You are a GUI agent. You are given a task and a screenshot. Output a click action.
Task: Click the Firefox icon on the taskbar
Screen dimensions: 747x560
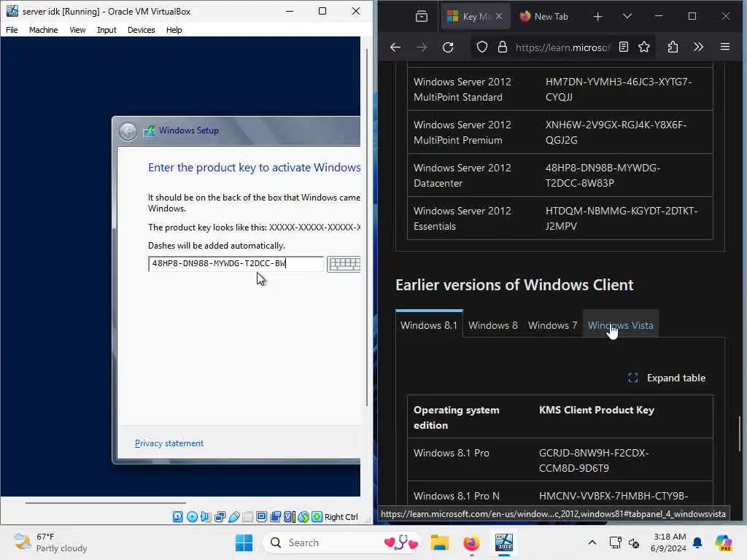tap(472, 542)
